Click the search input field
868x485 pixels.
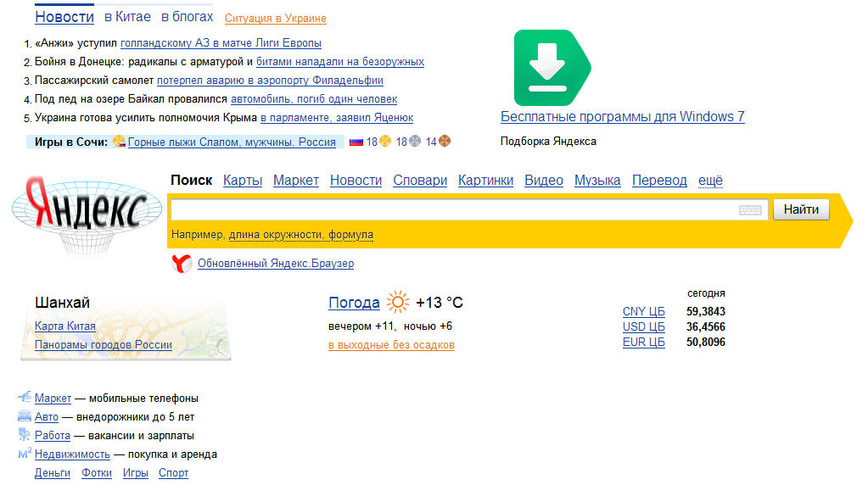coord(469,209)
